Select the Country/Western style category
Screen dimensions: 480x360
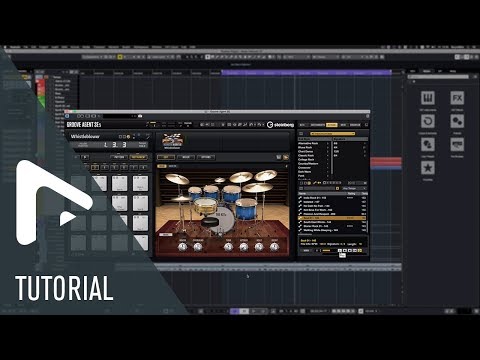point(313,163)
